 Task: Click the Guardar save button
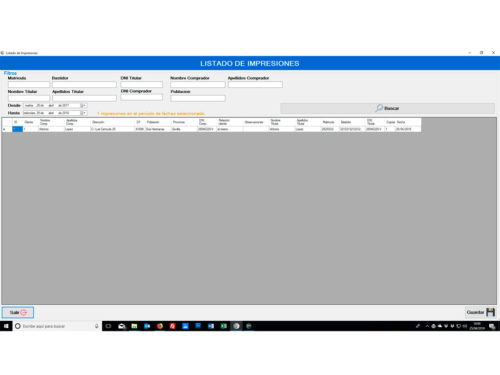480,312
